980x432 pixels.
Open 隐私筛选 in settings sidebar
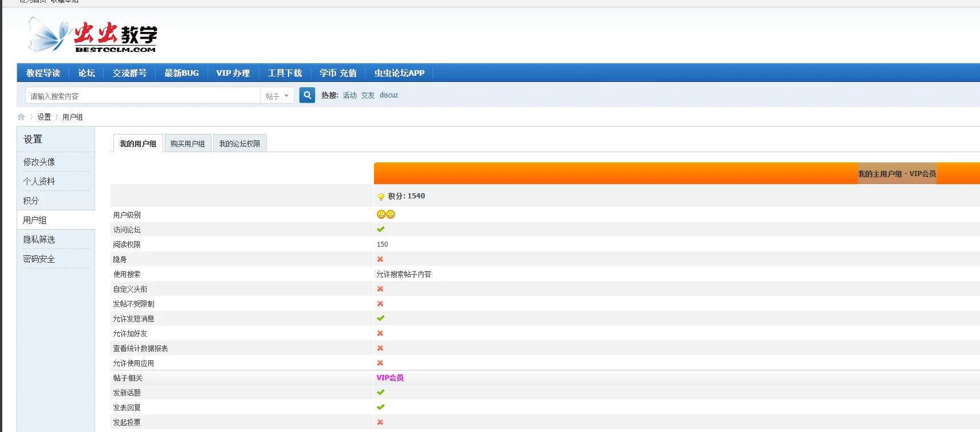[39, 239]
